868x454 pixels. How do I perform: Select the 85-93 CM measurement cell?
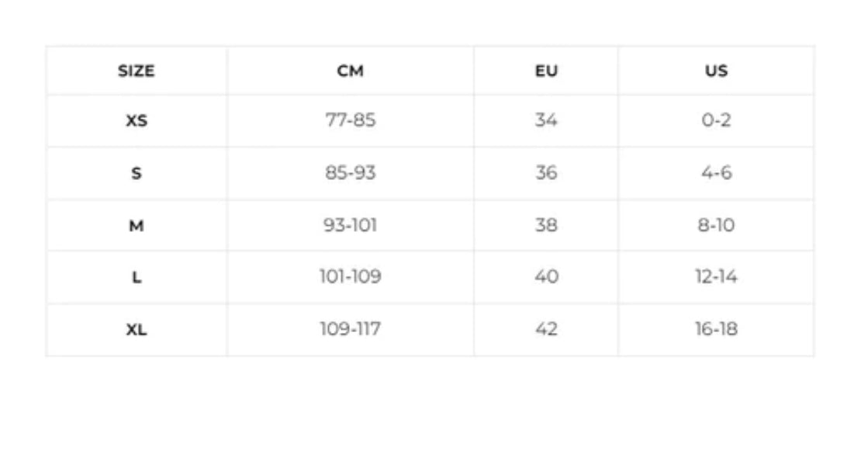[350, 173]
